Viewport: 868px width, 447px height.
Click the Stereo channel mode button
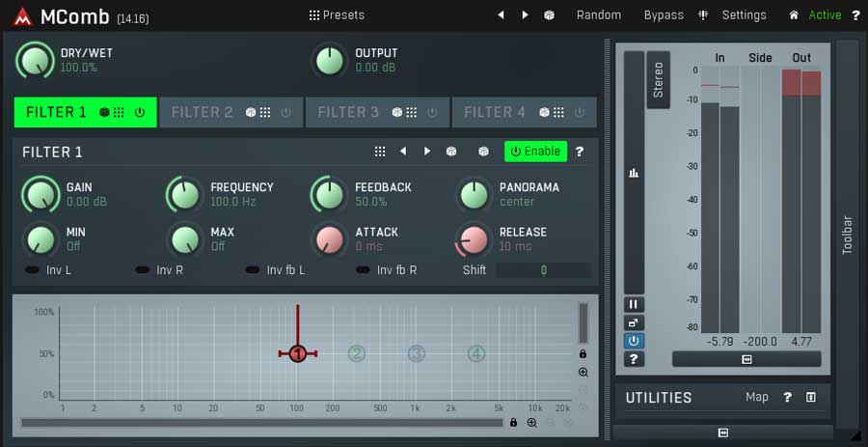[x=658, y=80]
